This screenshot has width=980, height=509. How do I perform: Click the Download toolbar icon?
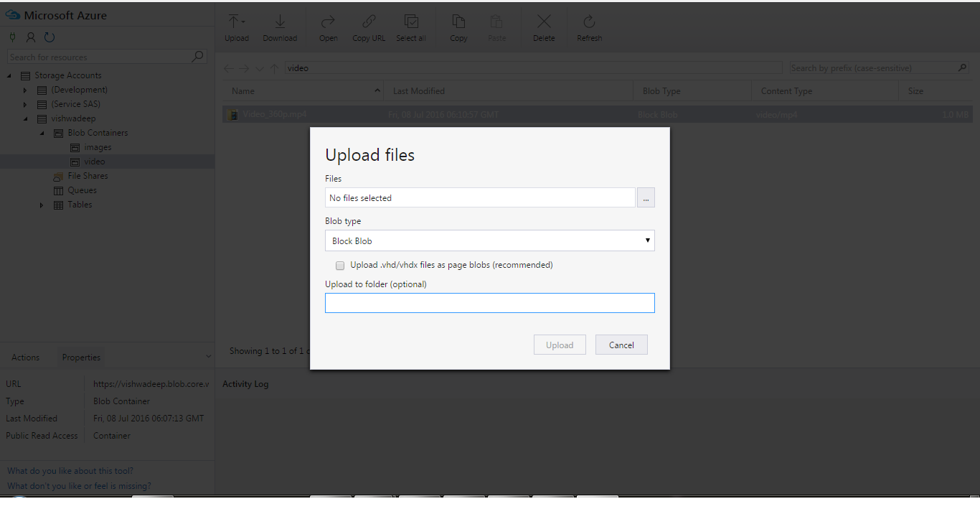[280, 22]
